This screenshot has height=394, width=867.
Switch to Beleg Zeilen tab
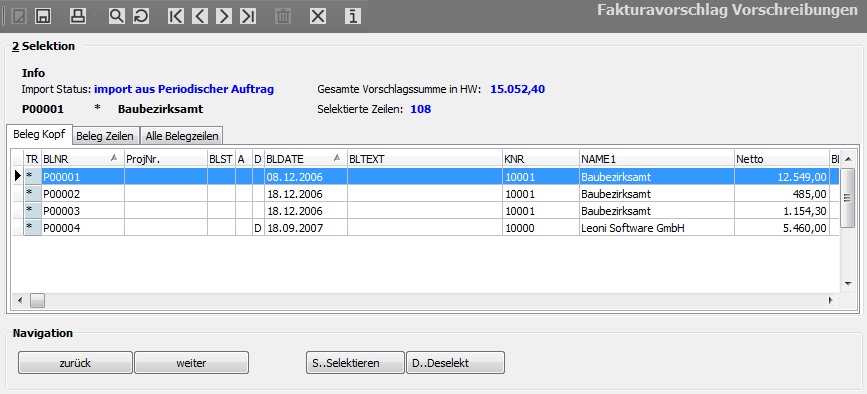point(105,136)
